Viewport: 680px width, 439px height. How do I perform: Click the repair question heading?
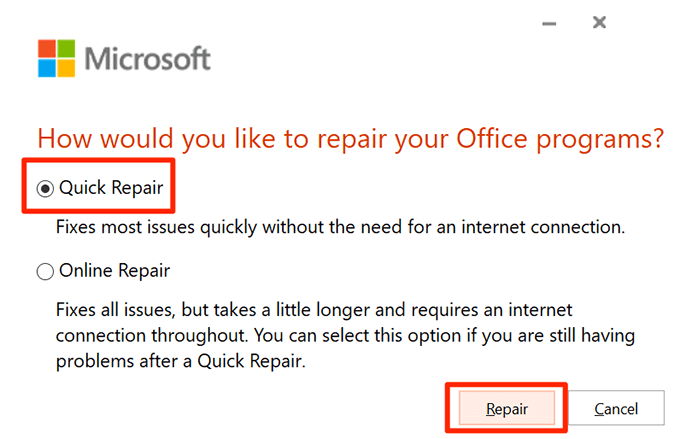(x=350, y=139)
